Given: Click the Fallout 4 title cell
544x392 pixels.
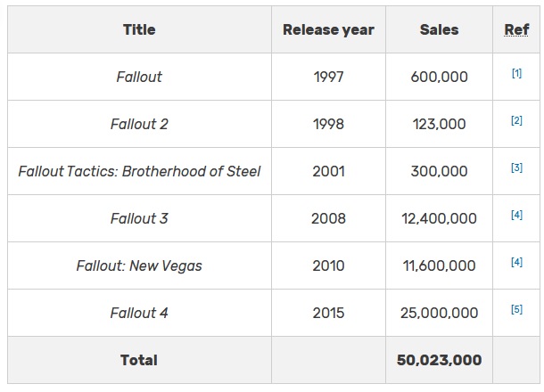Looking at the screenshot, I should tap(139, 313).
